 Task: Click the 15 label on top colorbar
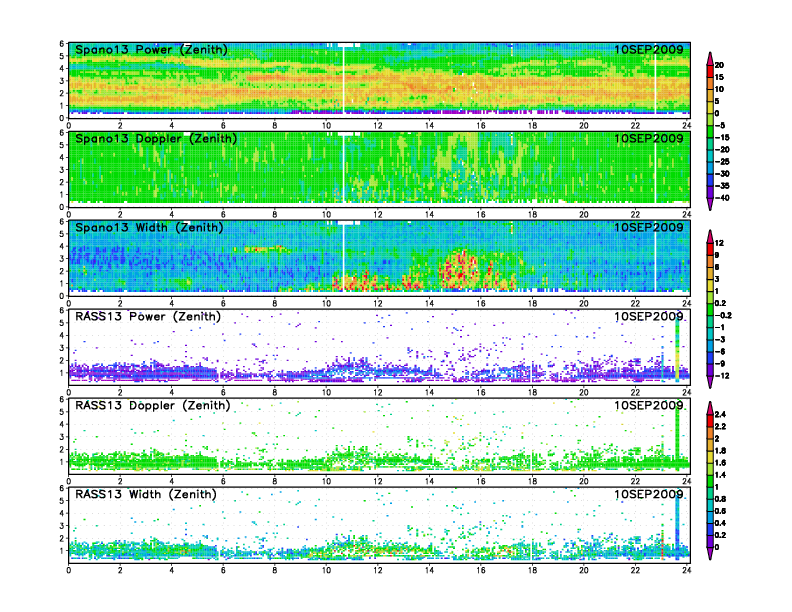pyautogui.click(x=719, y=77)
